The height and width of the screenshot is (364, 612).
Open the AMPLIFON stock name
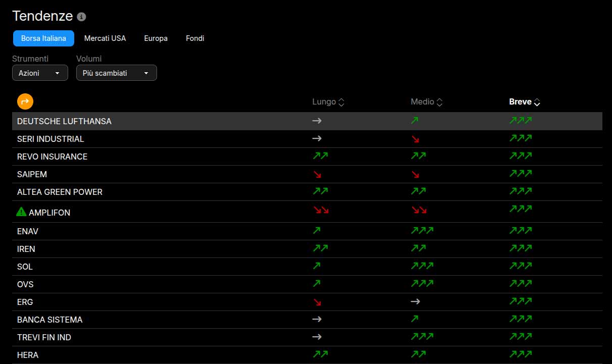coord(49,213)
